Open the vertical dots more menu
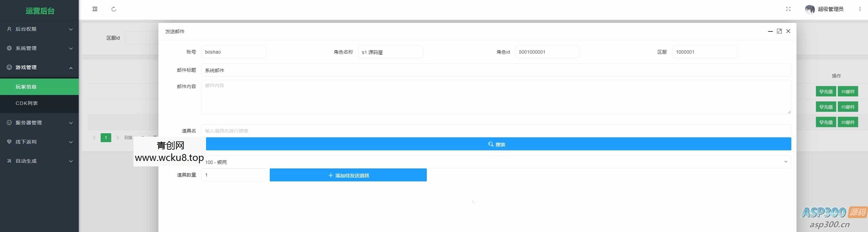Image resolution: width=868 pixels, height=232 pixels. click(x=860, y=9)
